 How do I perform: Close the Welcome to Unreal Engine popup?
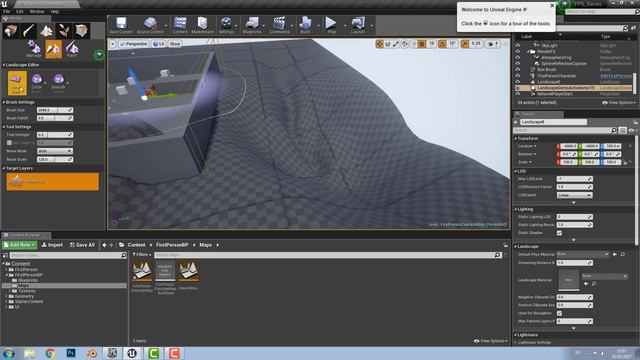pos(552,6)
